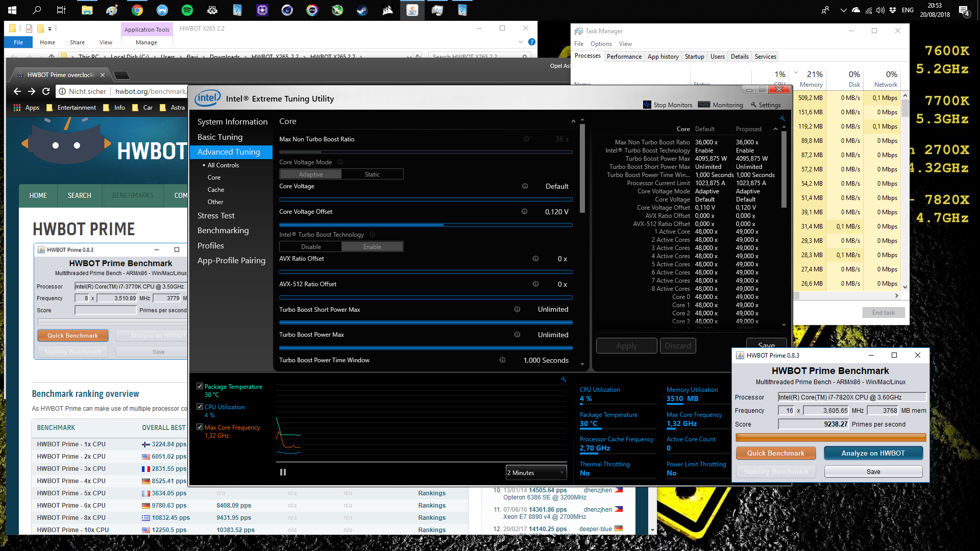
Task: Click Save button in Intel XTU
Action: pyautogui.click(x=766, y=345)
